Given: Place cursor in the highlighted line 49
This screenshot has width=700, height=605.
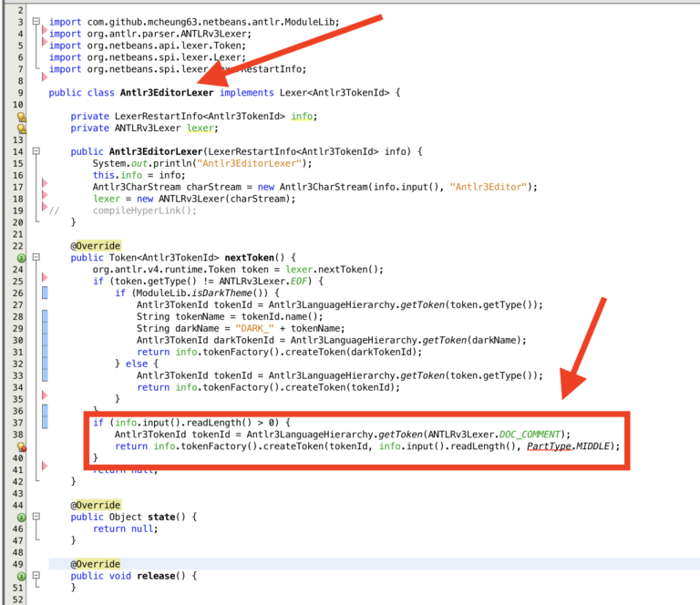Looking at the screenshot, I should click(x=374, y=564).
